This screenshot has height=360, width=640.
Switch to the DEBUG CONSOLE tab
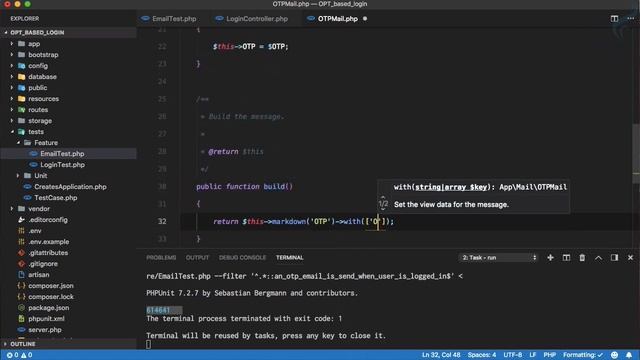click(x=242, y=258)
